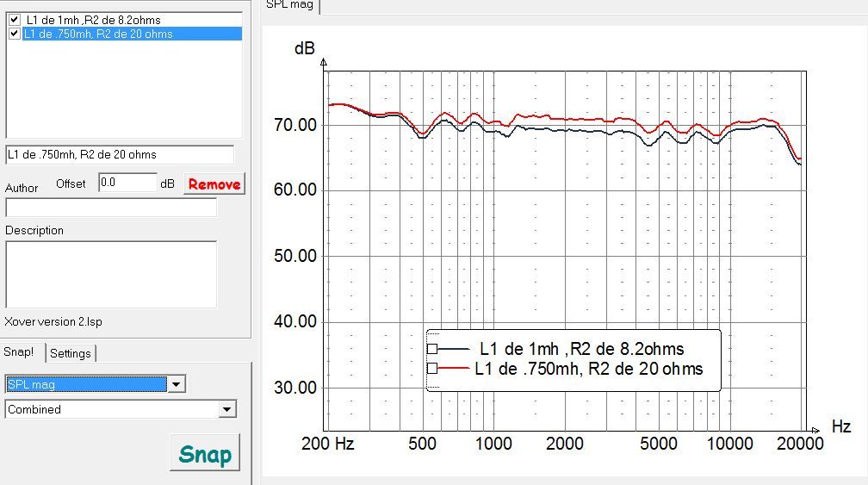Uncheck the 'L1 de .750mh, R2 de 20 ohms' checkbox
868x485 pixels.
(15, 34)
